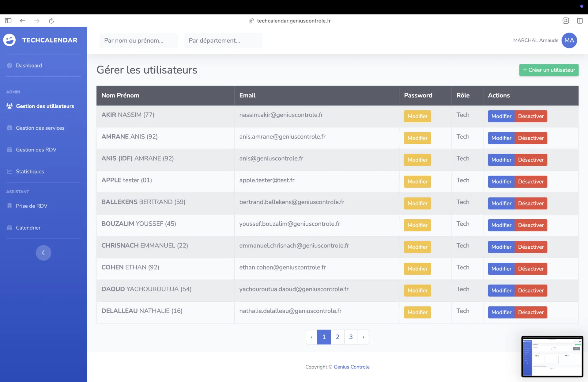Click the calendar icon beside Calendrier
This screenshot has width=588, height=382.
[x=9, y=227]
